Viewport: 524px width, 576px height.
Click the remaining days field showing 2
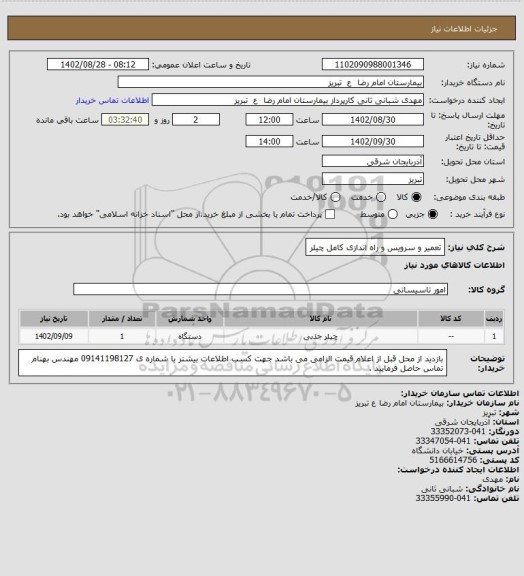[196, 120]
